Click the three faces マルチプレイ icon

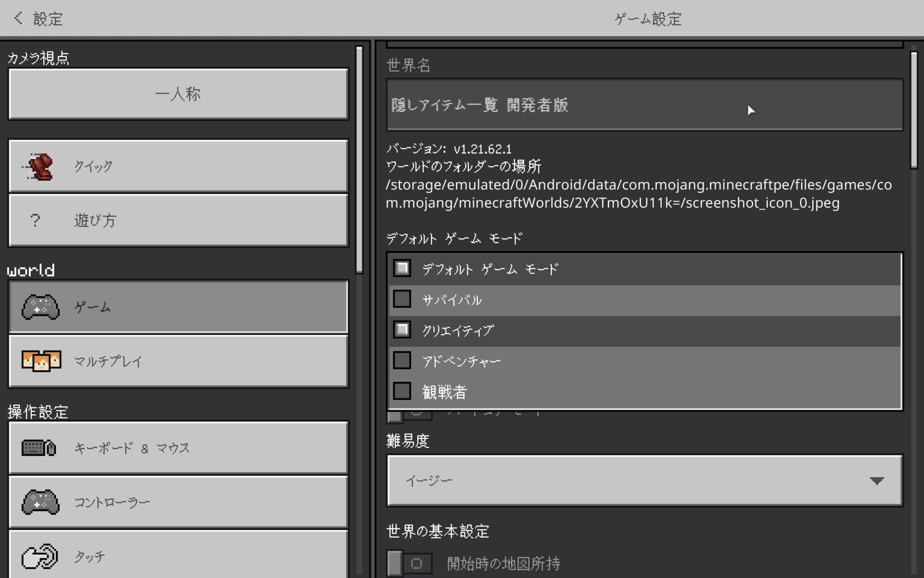(41, 361)
